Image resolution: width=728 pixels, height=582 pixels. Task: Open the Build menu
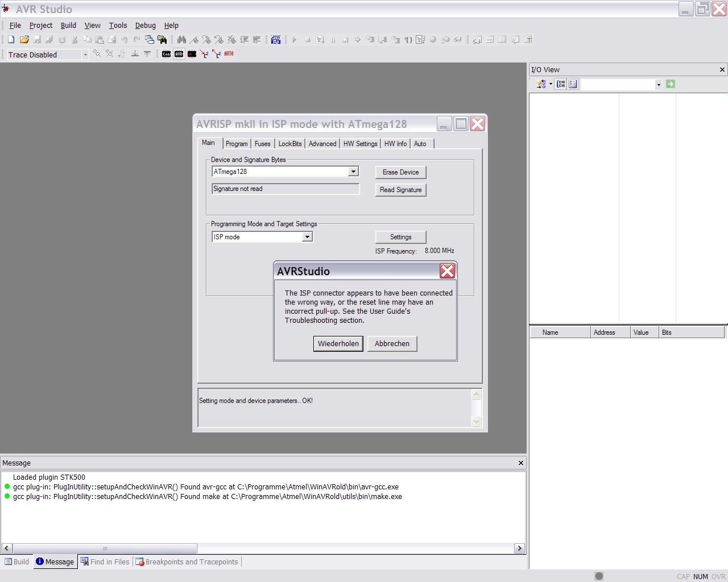[x=68, y=26]
